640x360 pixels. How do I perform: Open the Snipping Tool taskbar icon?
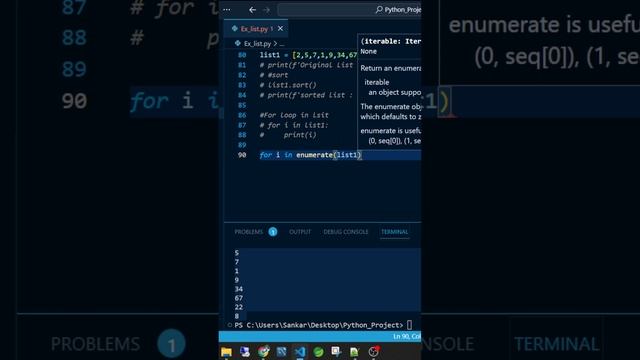tap(336, 351)
